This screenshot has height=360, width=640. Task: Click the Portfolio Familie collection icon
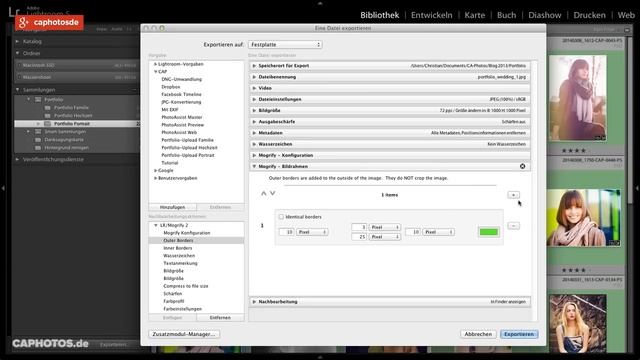[47, 108]
